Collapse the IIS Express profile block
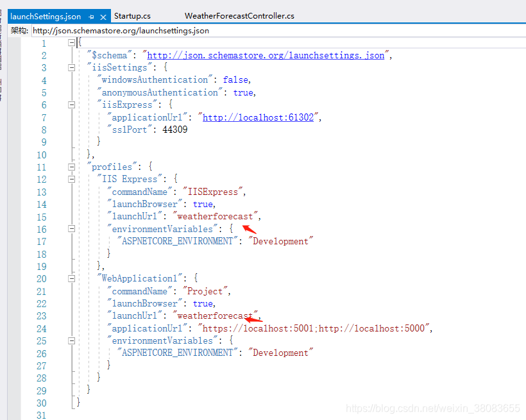Screen dimensions: 526x420 [x=71, y=179]
